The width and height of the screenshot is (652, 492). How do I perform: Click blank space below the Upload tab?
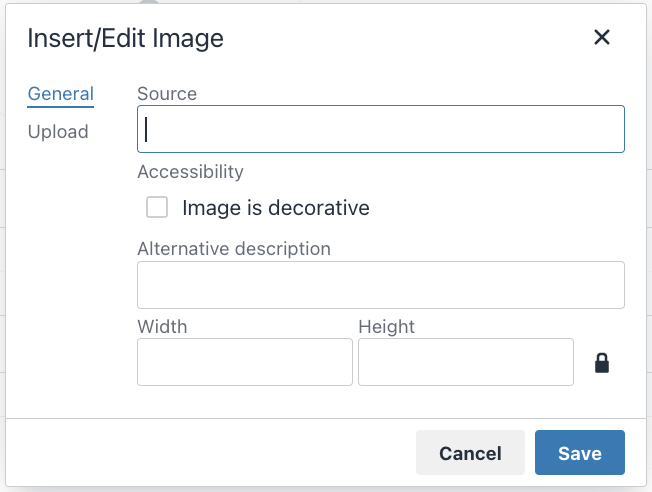tap(60, 280)
